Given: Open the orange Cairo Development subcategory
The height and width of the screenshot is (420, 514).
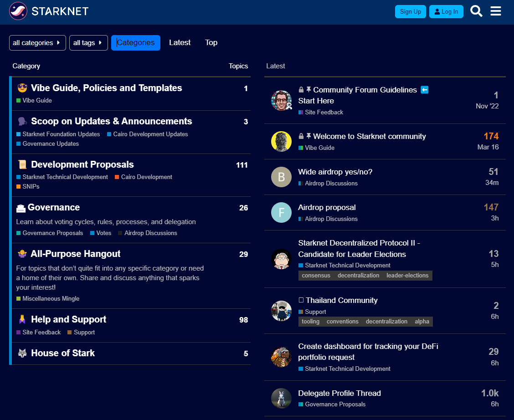Looking at the screenshot, I should click(x=143, y=177).
